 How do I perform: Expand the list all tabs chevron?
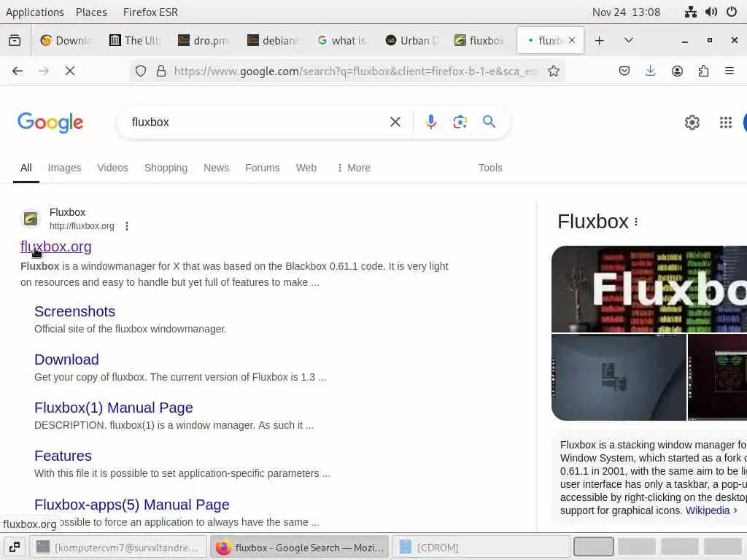click(629, 41)
